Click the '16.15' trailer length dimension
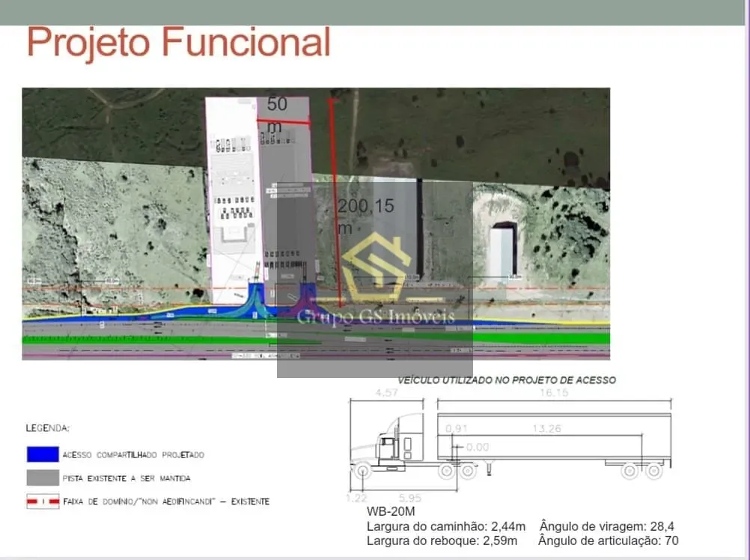 pos(554,392)
